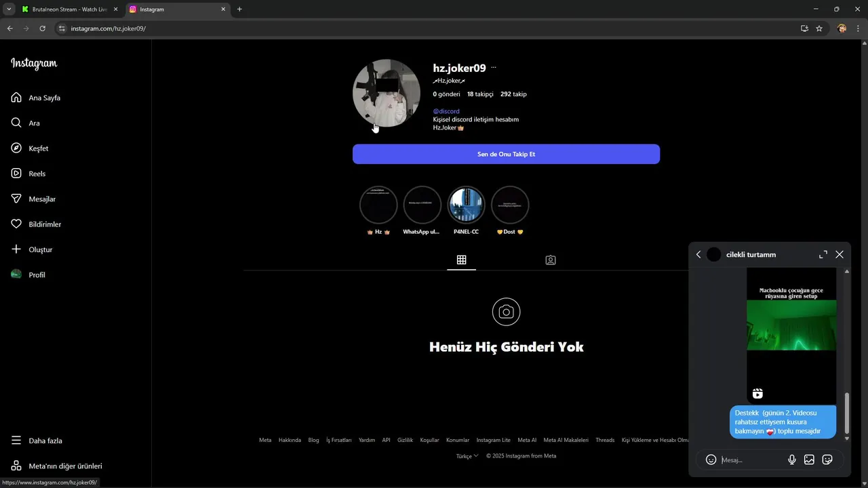Open the P4NEL-CC highlight

tap(466, 205)
